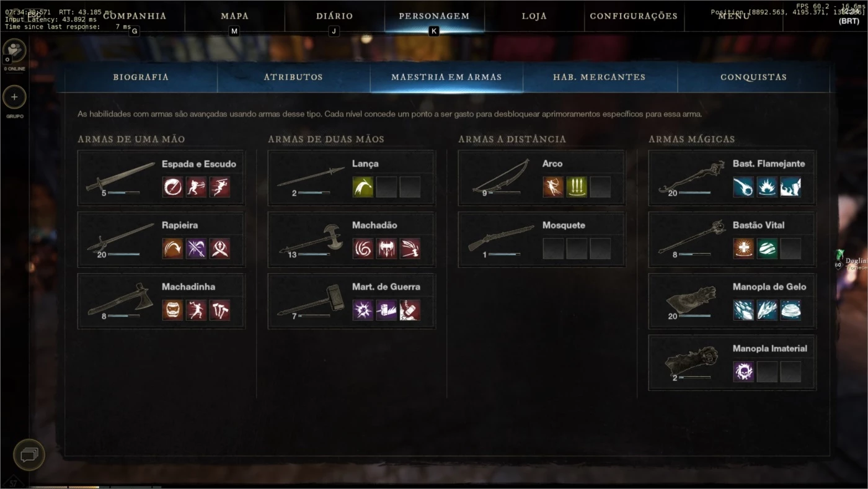Select the green ability icon under Lança

tap(363, 187)
